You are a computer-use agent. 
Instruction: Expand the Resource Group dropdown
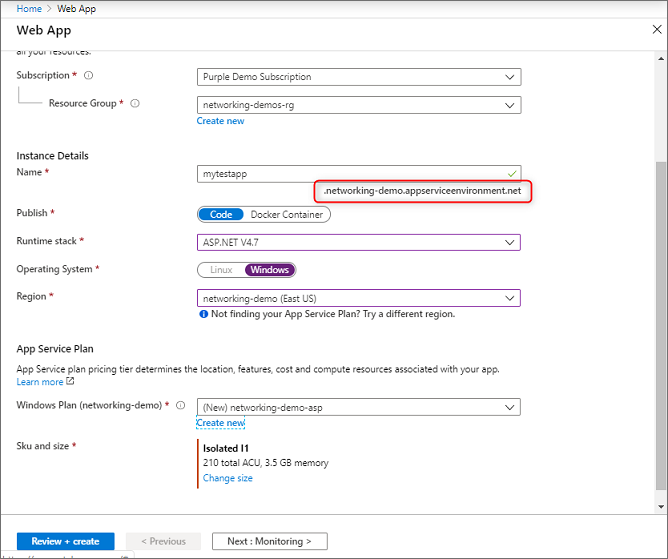click(359, 104)
